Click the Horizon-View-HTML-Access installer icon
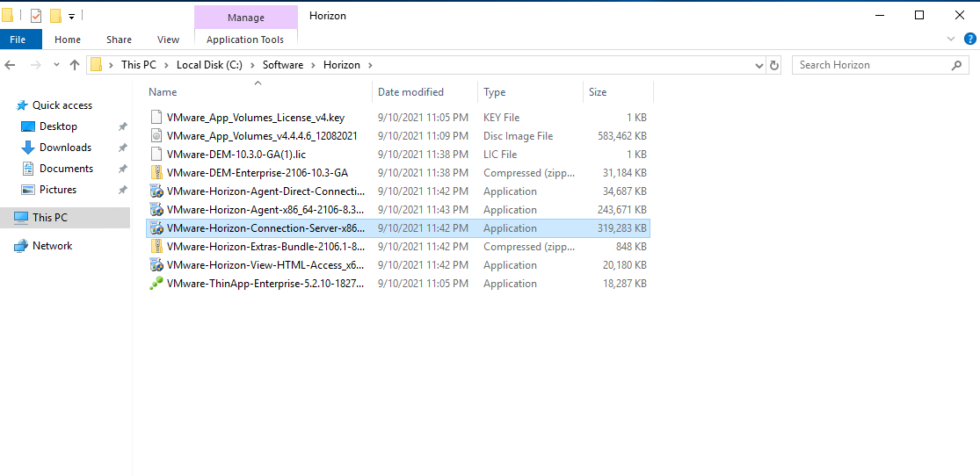The height and width of the screenshot is (476, 980). pyautogui.click(x=156, y=265)
